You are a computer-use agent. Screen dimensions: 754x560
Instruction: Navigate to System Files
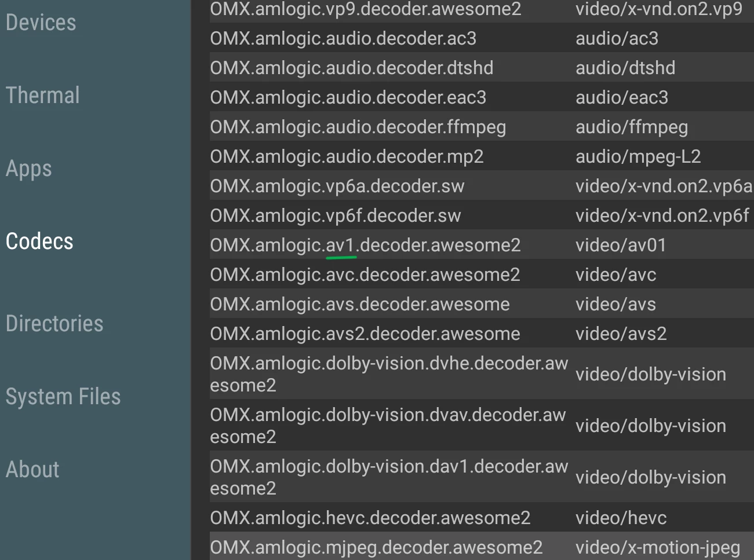click(x=63, y=397)
